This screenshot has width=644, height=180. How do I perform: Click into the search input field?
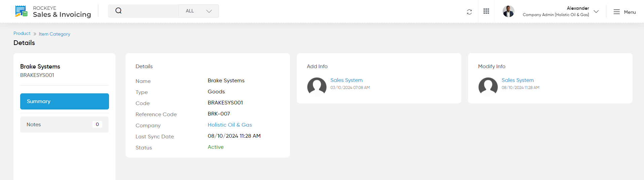[150, 11]
